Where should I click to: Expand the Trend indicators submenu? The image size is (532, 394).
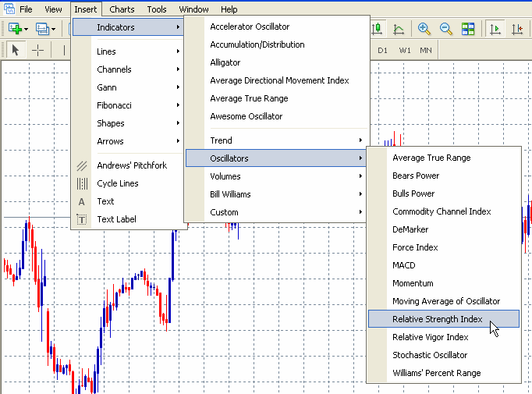tap(276, 140)
